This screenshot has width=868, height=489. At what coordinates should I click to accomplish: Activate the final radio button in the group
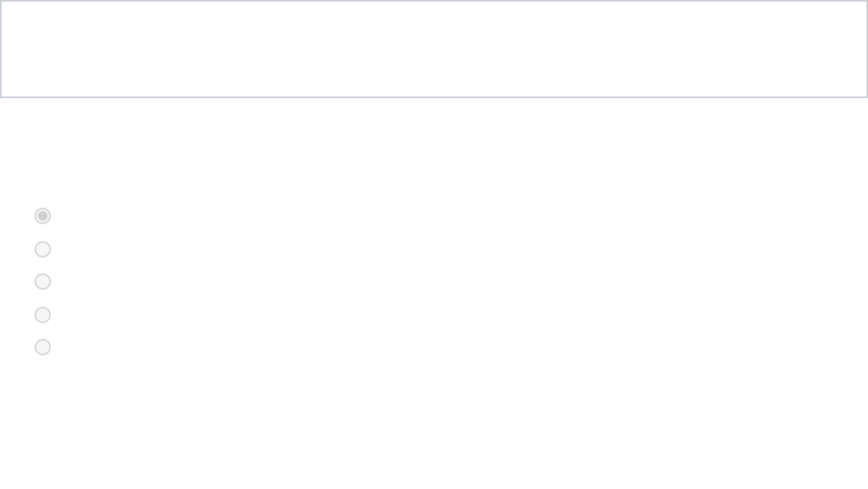pyautogui.click(x=43, y=347)
